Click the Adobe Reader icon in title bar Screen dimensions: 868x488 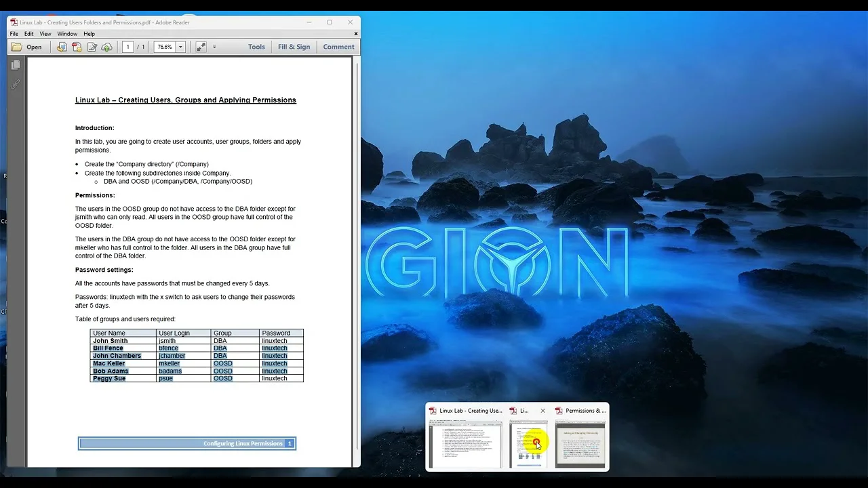(x=14, y=22)
